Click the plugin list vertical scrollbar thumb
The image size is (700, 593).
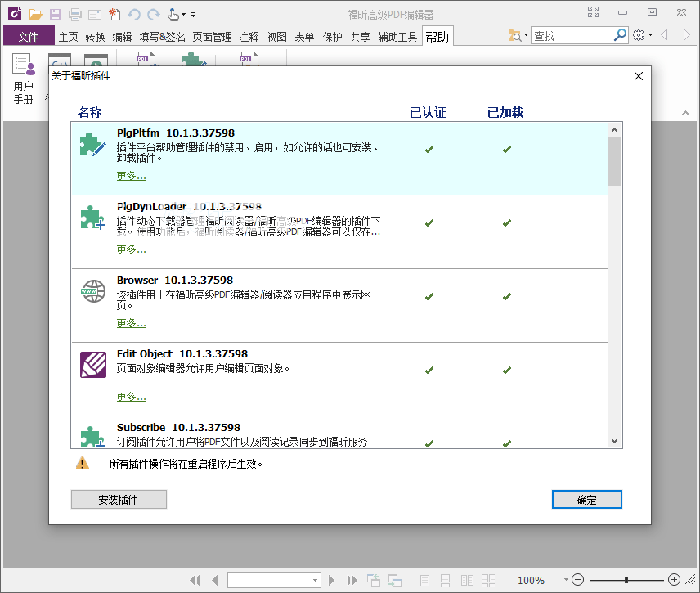(x=614, y=161)
